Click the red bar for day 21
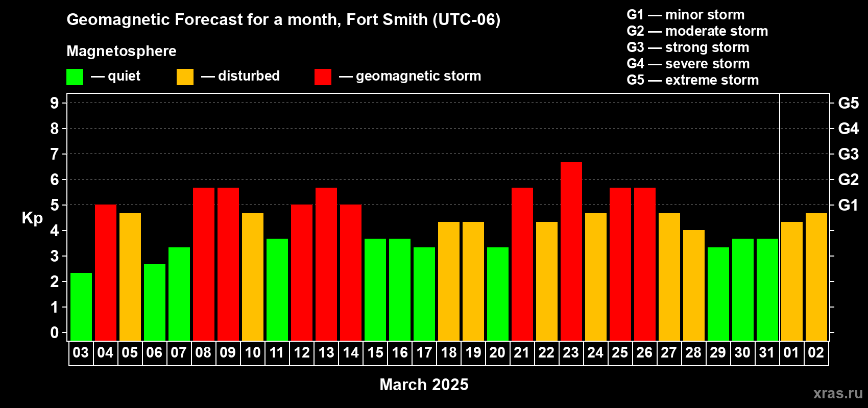 click(x=522, y=264)
